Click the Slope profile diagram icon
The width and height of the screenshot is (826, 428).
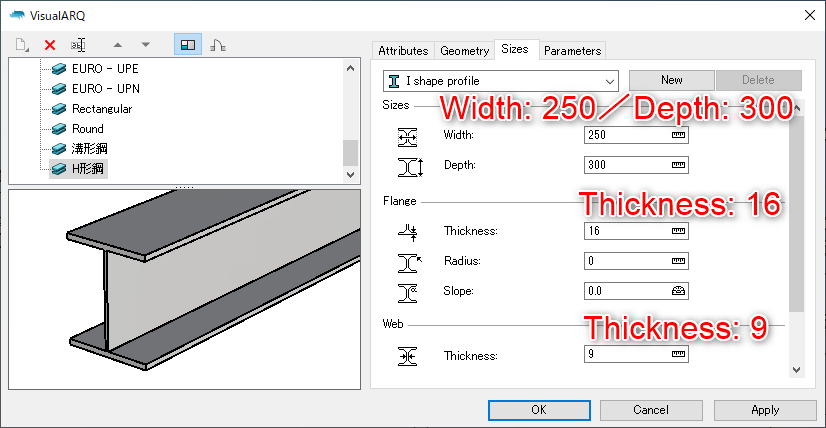408,293
